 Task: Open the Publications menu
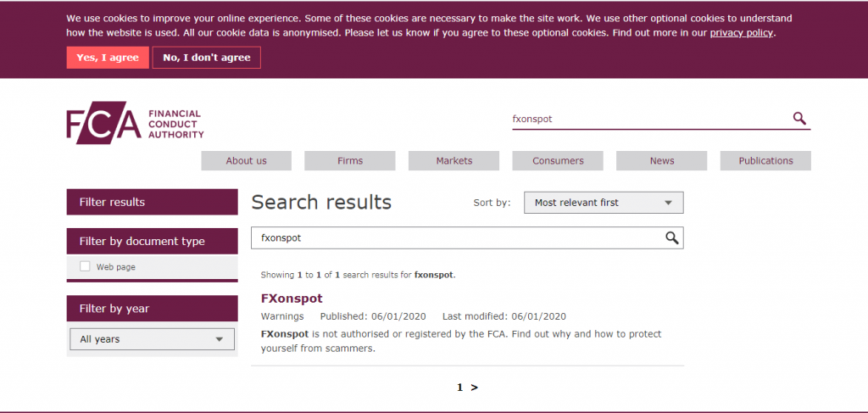point(765,160)
